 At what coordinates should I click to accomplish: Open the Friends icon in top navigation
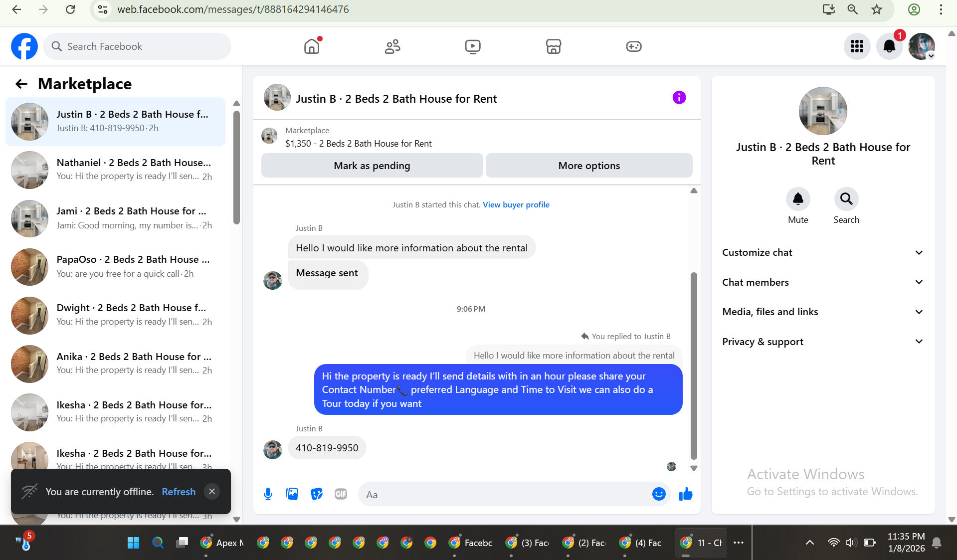(x=392, y=46)
